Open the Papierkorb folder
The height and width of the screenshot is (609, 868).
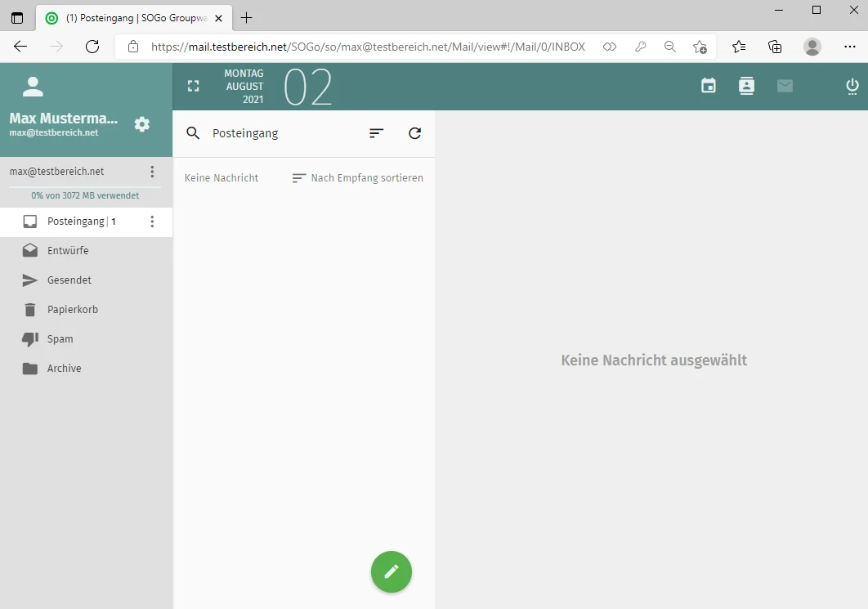tap(72, 310)
